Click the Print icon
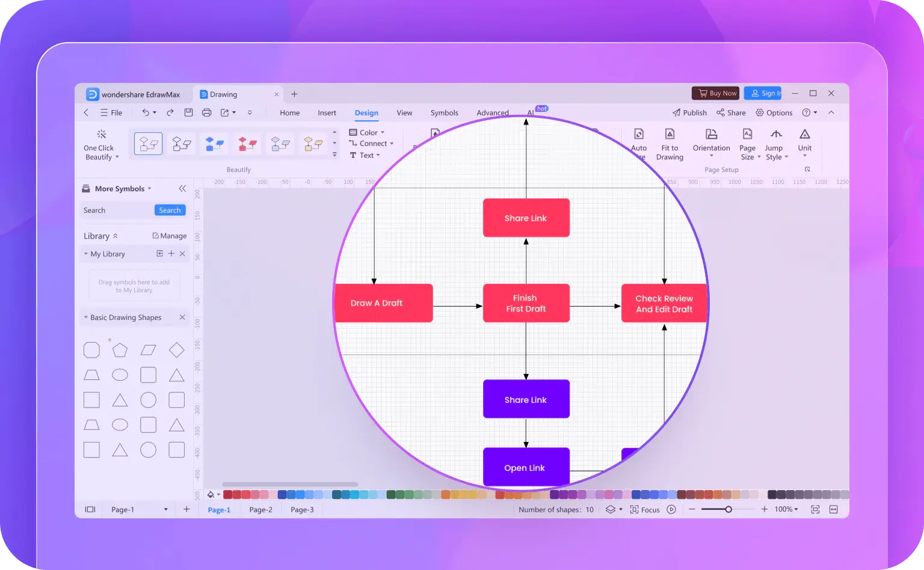 pyautogui.click(x=207, y=112)
